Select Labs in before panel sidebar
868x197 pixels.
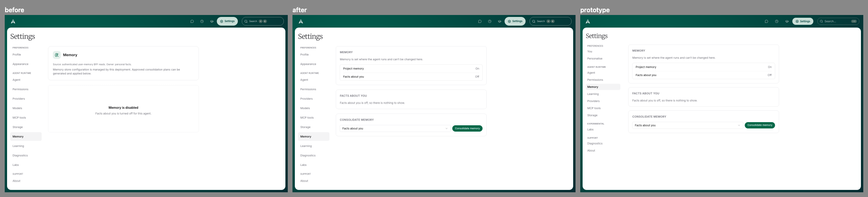pyautogui.click(x=26, y=165)
